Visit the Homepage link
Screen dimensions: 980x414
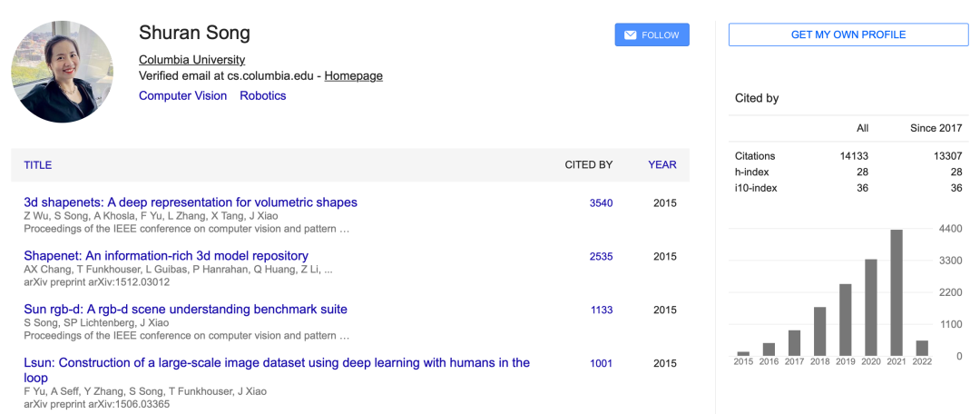tap(353, 76)
